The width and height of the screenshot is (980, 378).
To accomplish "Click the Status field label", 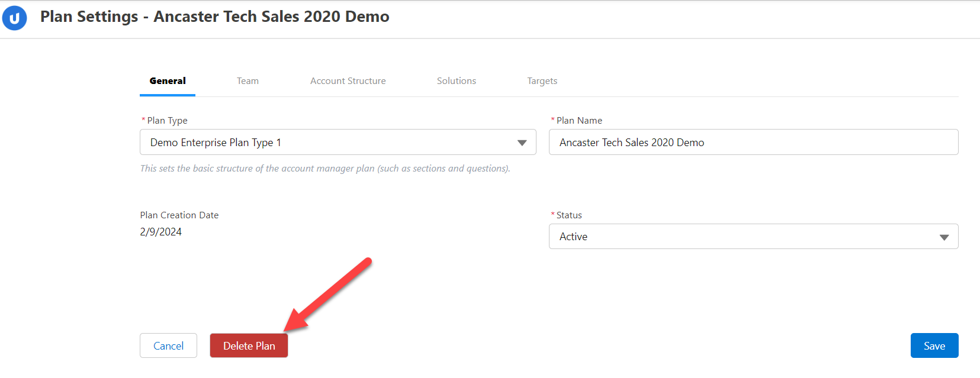I will (569, 215).
